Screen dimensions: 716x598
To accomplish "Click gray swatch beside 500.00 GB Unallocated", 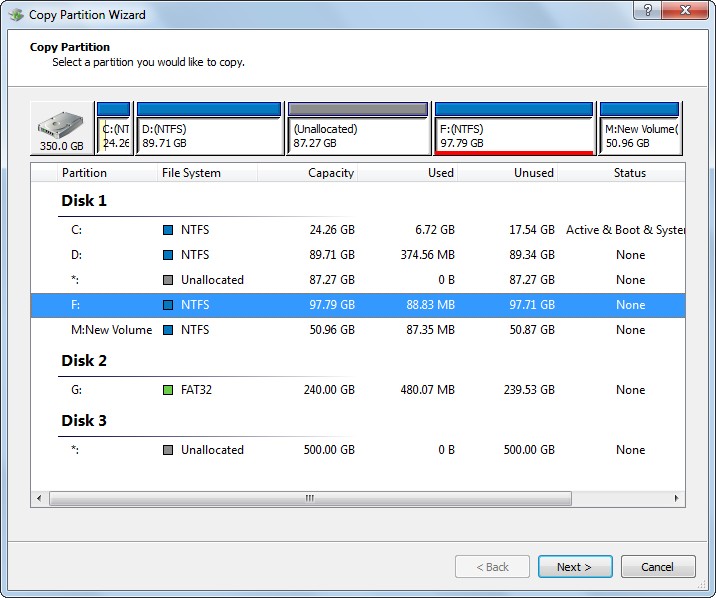I will click(x=168, y=450).
